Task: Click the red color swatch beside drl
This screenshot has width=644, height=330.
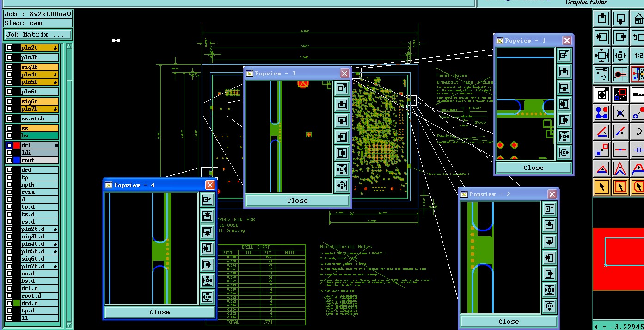Action: (x=17, y=145)
